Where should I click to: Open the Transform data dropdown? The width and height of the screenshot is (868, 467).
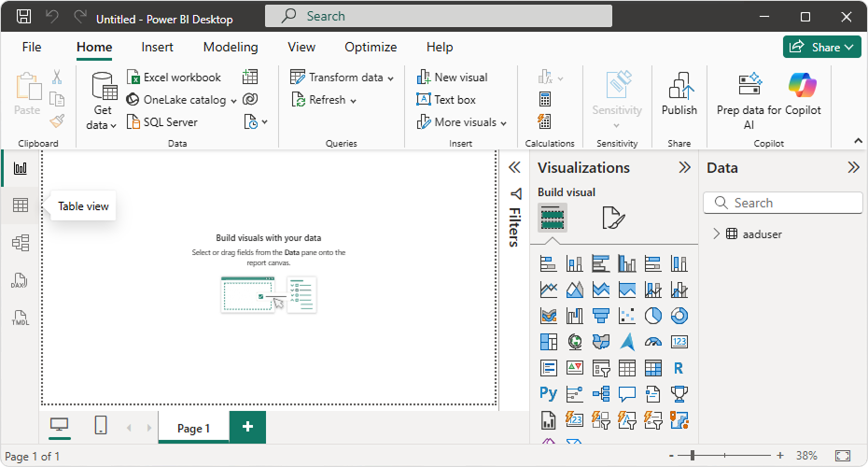(390, 78)
